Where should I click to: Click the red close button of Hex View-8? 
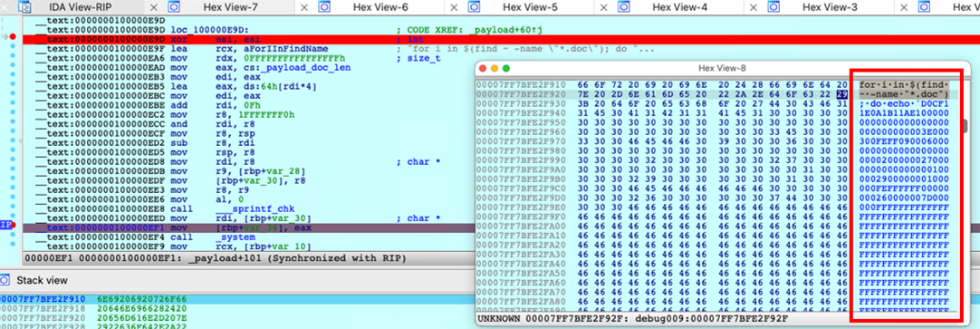click(484, 68)
